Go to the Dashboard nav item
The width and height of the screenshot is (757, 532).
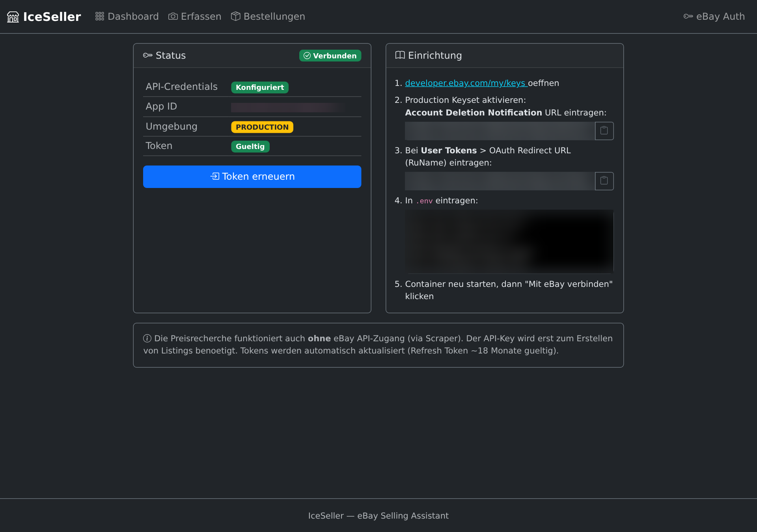(x=127, y=17)
